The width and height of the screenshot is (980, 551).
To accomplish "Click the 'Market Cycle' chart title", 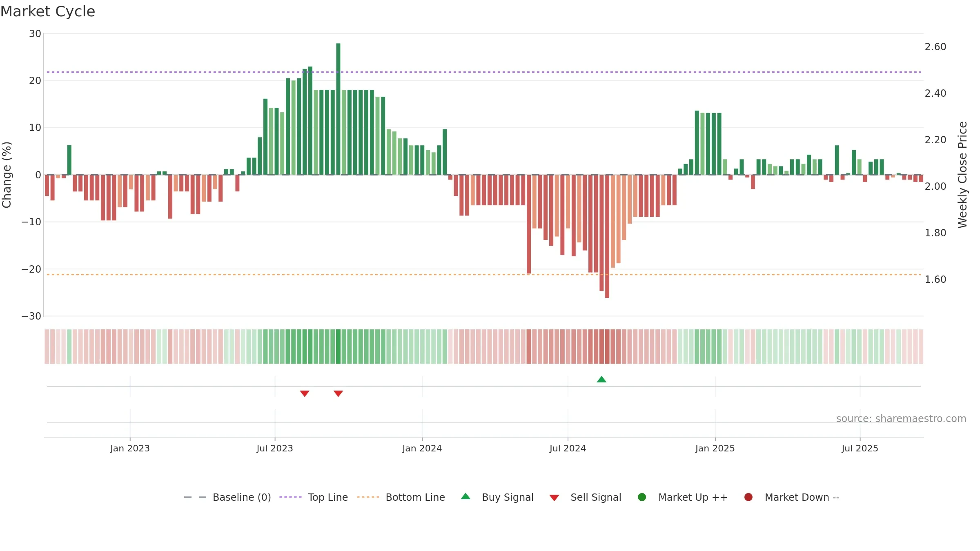I will click(48, 11).
